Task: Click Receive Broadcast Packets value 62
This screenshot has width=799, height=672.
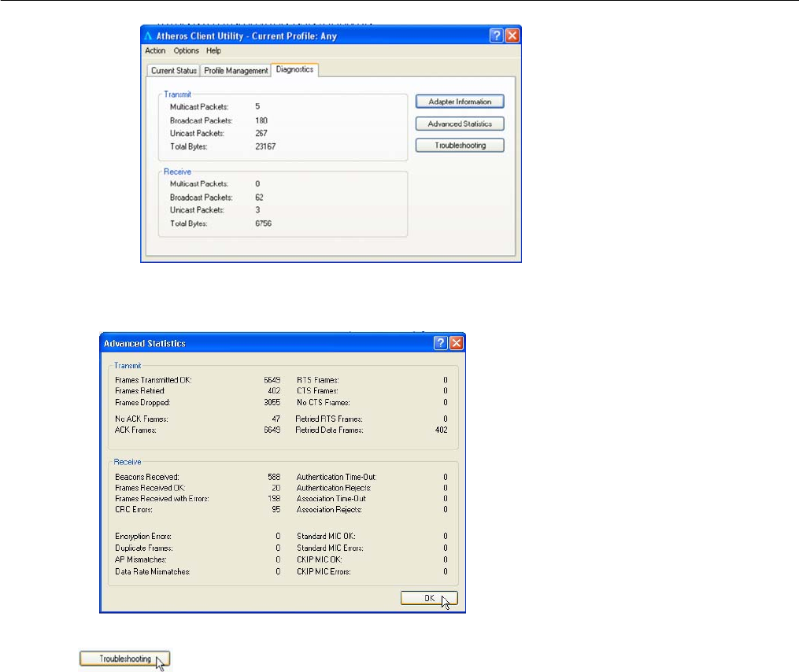Action: pyautogui.click(x=259, y=198)
